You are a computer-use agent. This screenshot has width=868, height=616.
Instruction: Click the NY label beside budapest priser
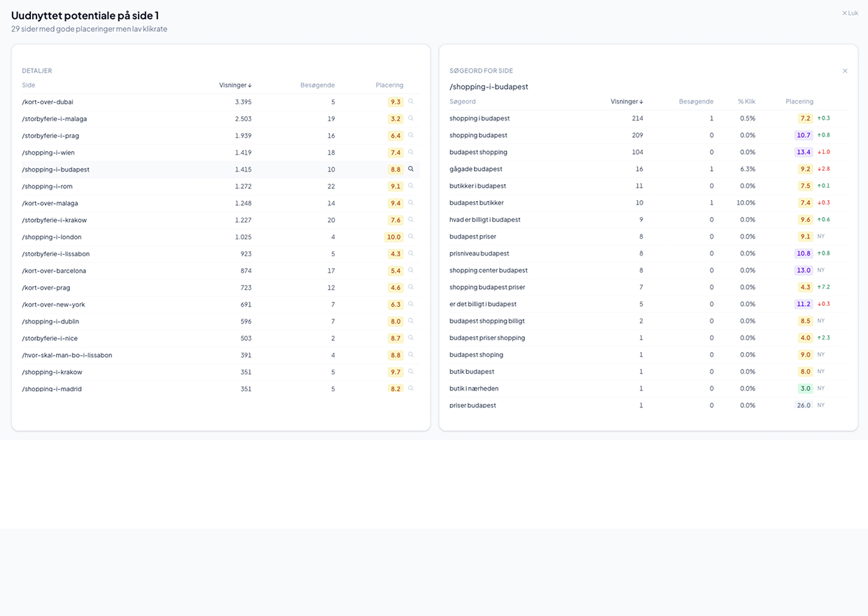pos(820,237)
